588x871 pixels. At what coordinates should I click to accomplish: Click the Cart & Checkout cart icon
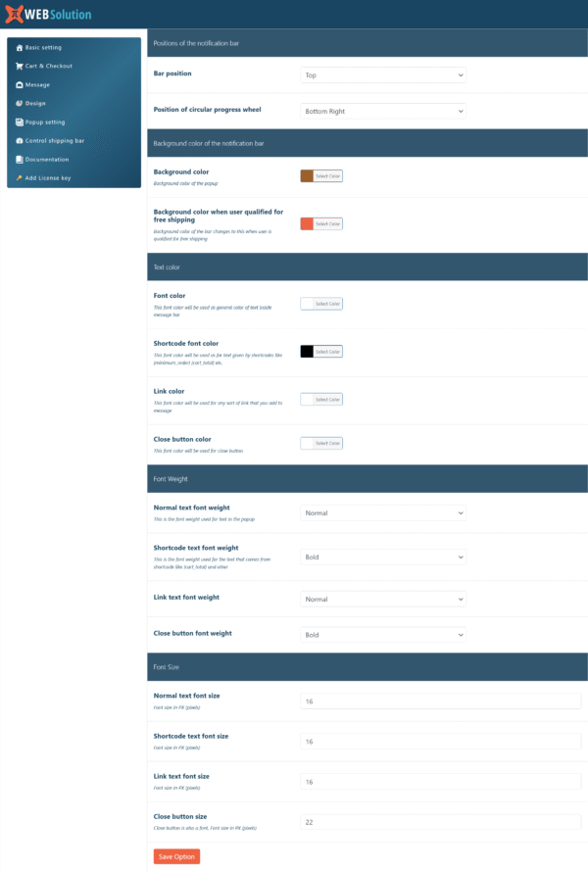[x=19, y=66]
